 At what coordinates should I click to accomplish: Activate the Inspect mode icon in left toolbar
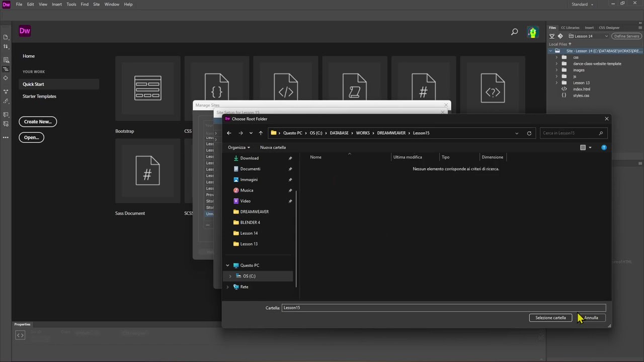coord(6,78)
